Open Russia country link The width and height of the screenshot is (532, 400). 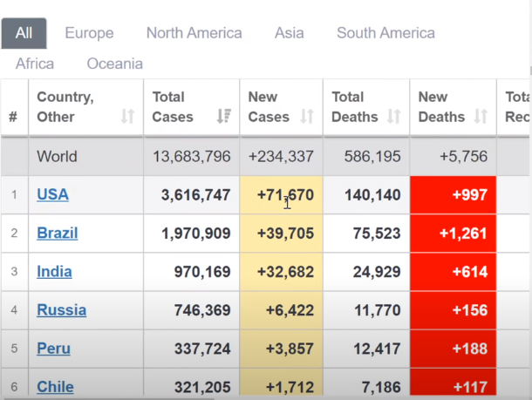tap(61, 310)
